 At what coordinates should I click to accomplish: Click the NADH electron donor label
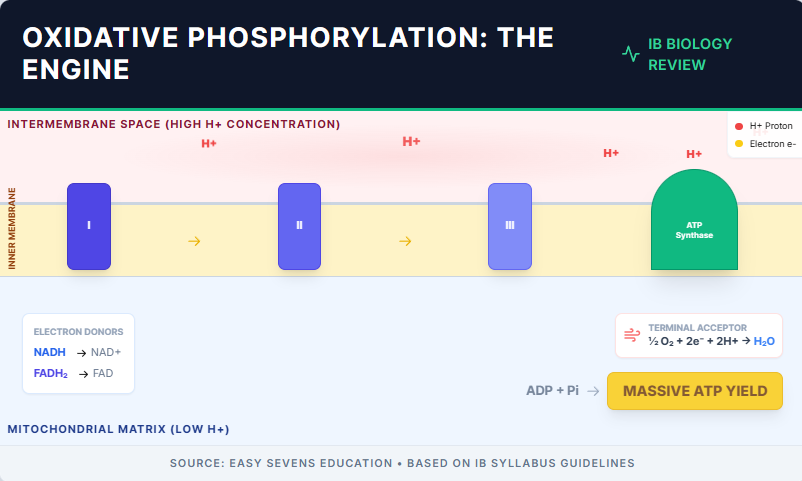[x=50, y=353]
